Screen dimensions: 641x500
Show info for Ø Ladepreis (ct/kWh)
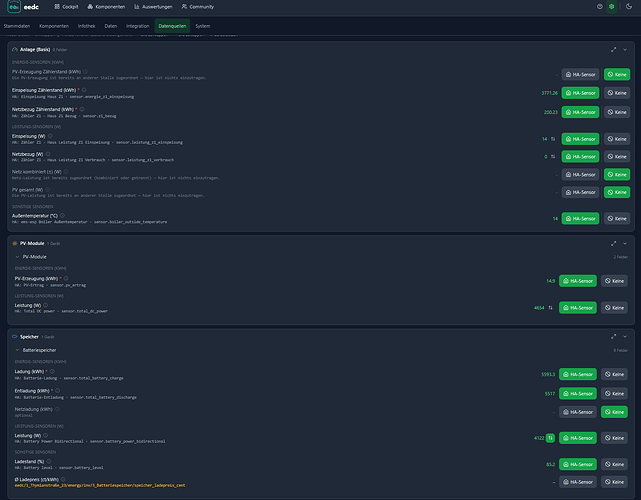coord(63,480)
